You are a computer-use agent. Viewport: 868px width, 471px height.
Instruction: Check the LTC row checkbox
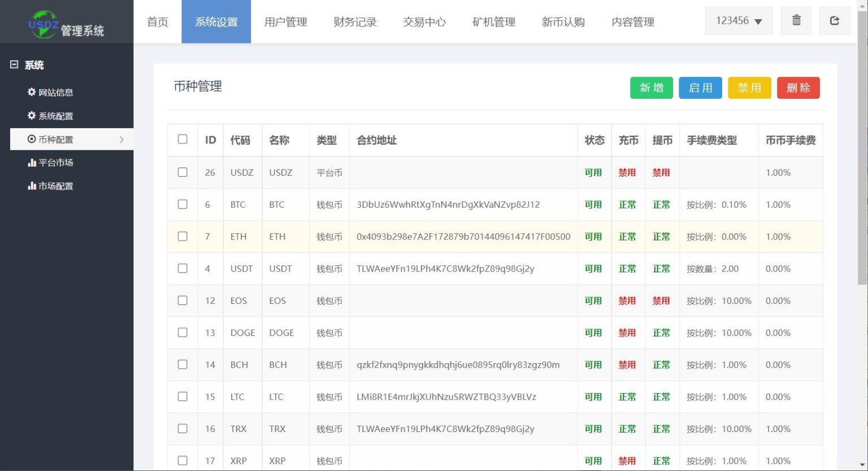click(183, 396)
